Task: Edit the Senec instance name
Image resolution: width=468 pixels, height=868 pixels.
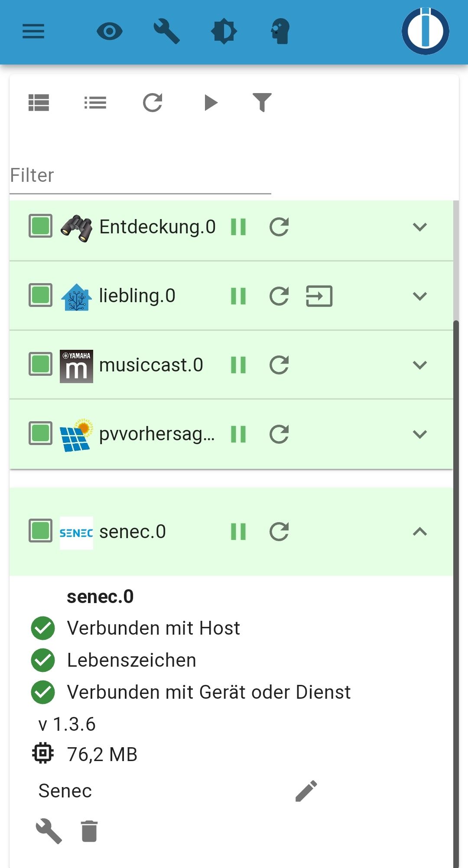Action: pos(306,791)
